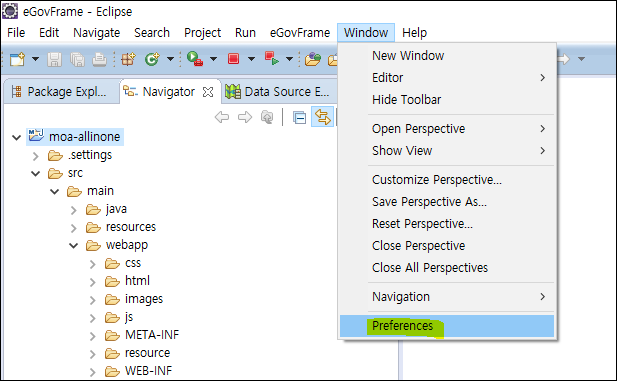Open the Help menu
Image resolution: width=617 pixels, height=381 pixels.
(414, 33)
